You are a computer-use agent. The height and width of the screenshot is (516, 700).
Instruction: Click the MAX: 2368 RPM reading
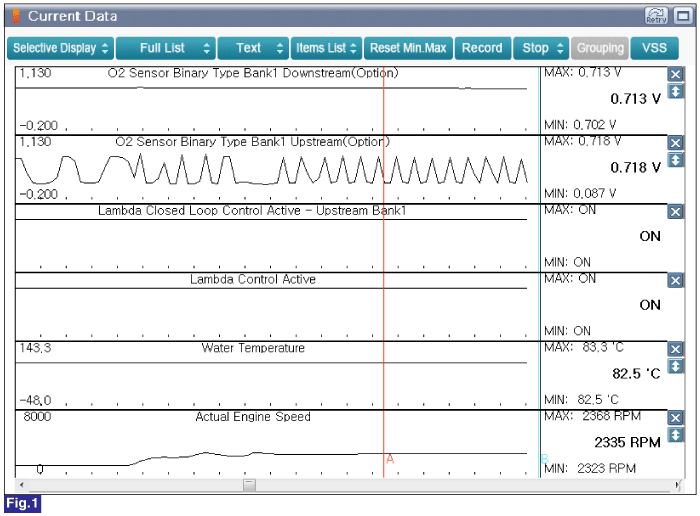click(x=592, y=416)
